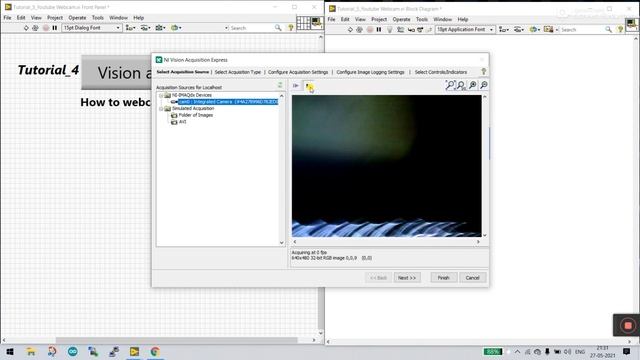Open File Explorer from the taskbar

pyautogui.click(x=31, y=351)
